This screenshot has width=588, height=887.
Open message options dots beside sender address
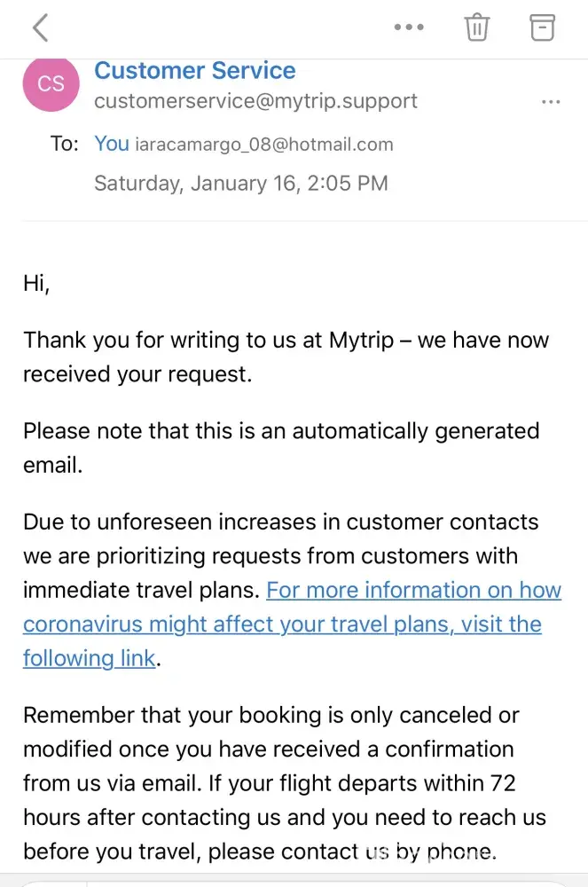(x=551, y=102)
